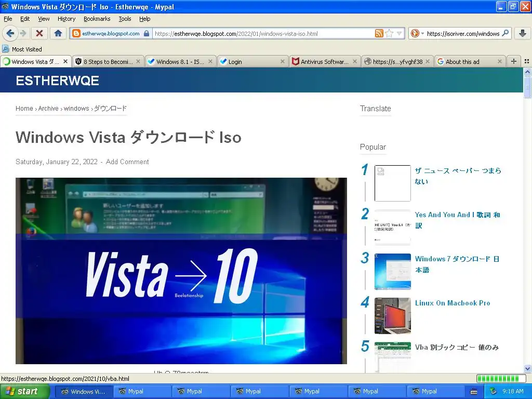
Task: Open the Home page button
Action: (58, 33)
